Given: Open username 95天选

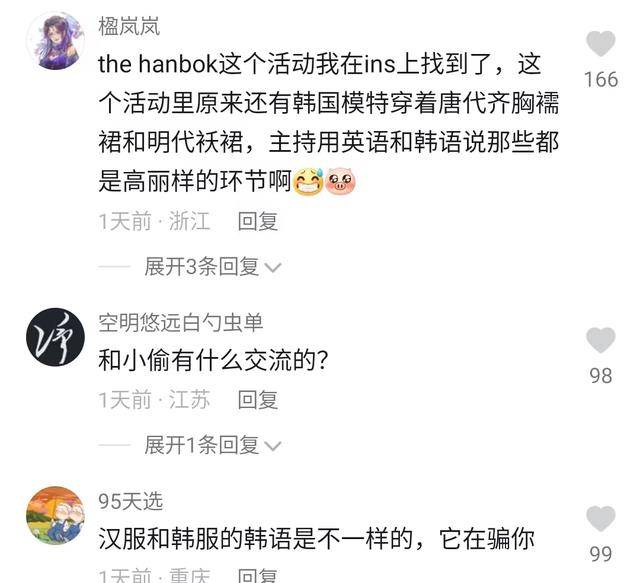Looking at the screenshot, I should coord(131,501).
